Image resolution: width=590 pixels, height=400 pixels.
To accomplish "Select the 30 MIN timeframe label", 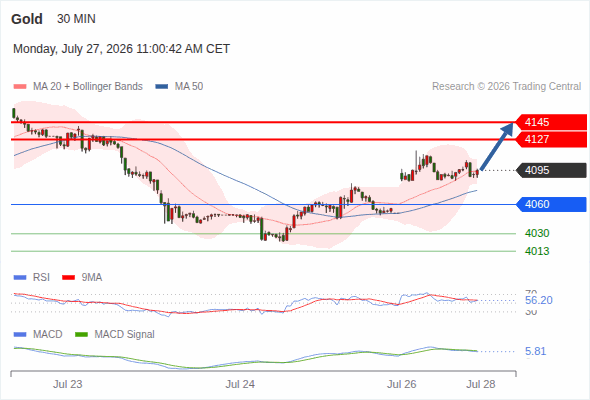I will [76, 19].
